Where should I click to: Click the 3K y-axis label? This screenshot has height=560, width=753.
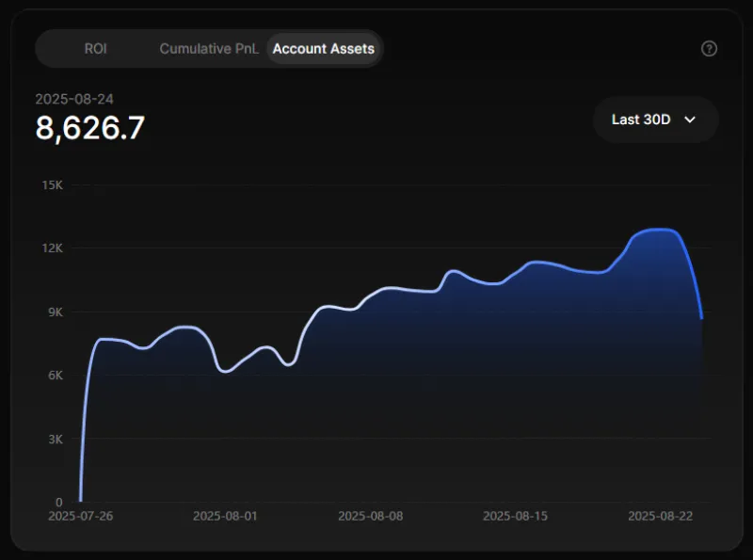pyautogui.click(x=56, y=439)
